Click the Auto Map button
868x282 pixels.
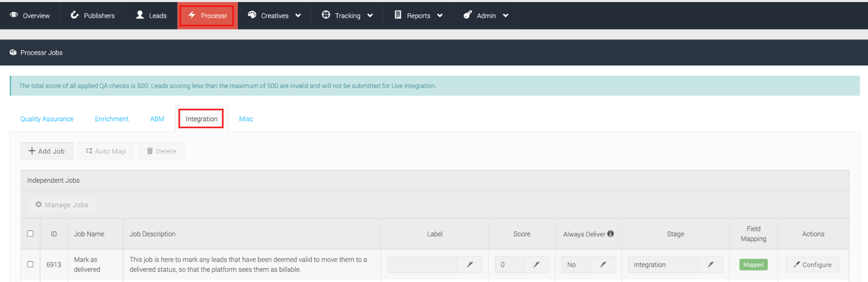pos(105,151)
